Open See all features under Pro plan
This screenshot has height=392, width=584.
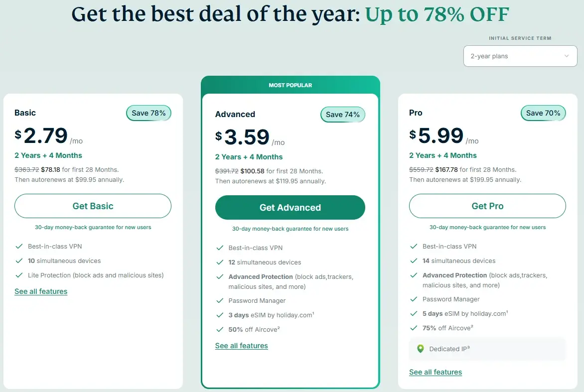coord(436,372)
